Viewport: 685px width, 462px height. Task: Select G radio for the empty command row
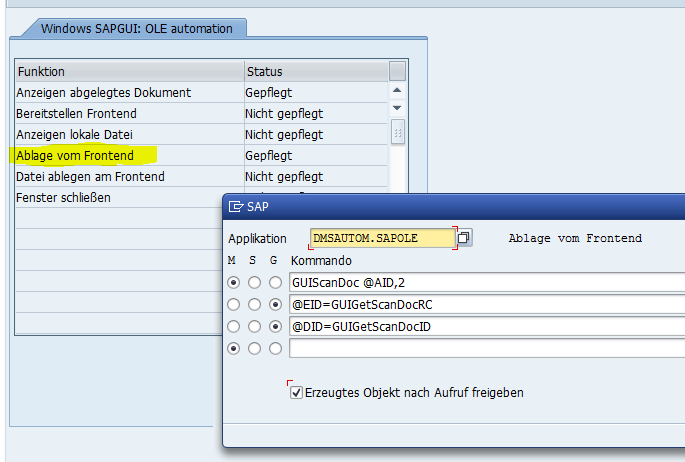pos(275,348)
